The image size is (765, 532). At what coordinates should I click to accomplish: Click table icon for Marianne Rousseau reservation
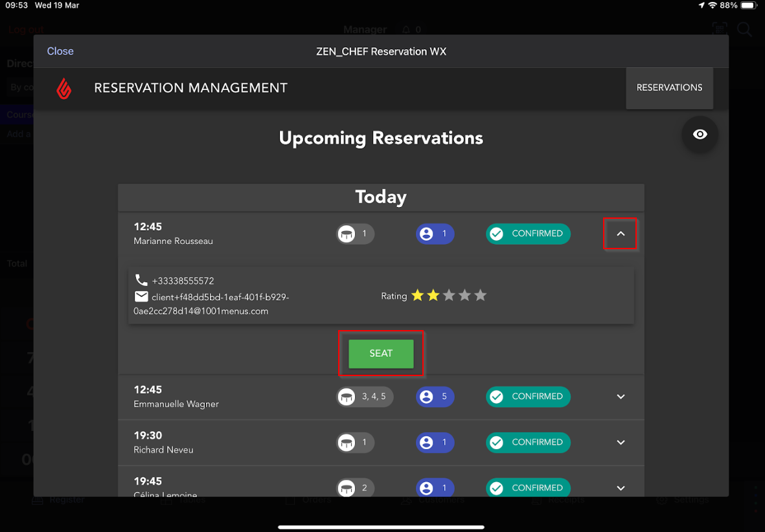tap(347, 234)
